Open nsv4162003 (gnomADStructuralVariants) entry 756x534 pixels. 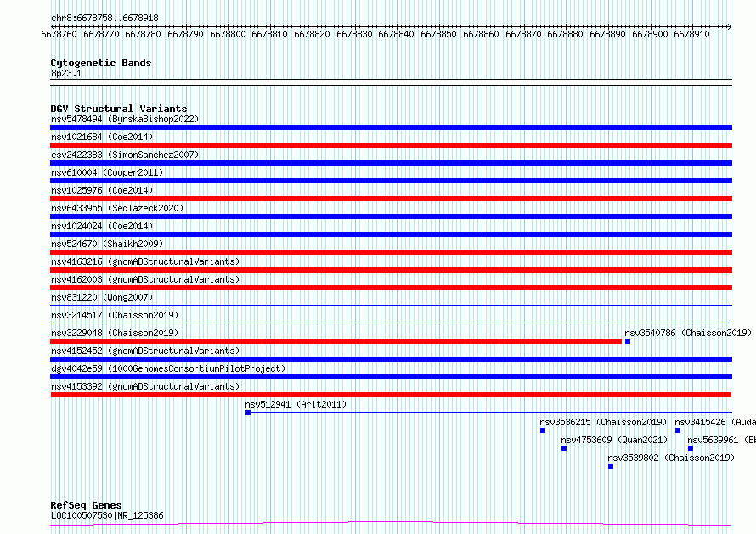(145, 279)
